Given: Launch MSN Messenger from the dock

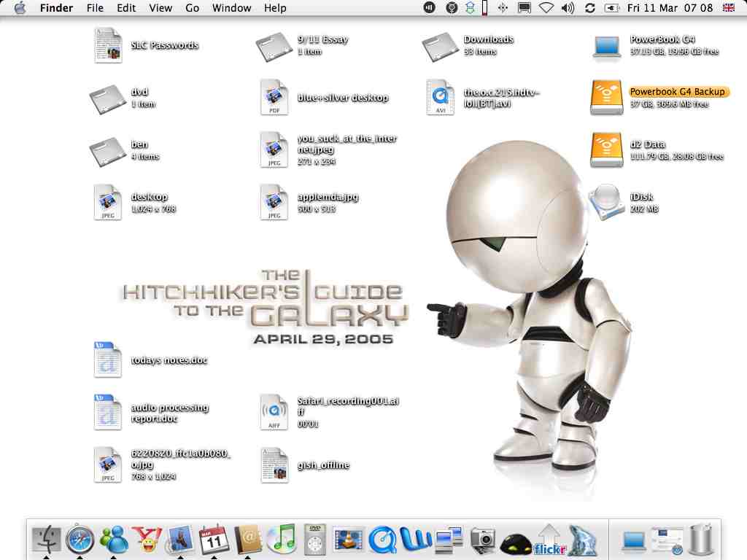Looking at the screenshot, I should tap(114, 540).
